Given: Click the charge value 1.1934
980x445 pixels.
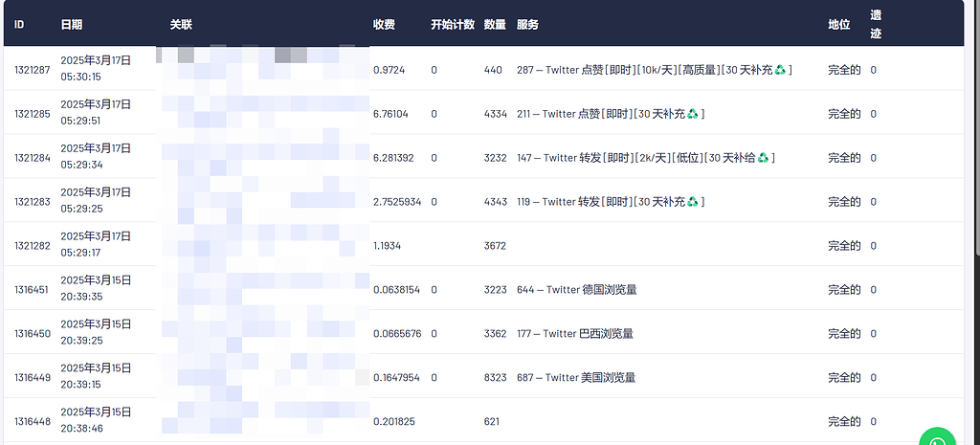Looking at the screenshot, I should [x=387, y=246].
